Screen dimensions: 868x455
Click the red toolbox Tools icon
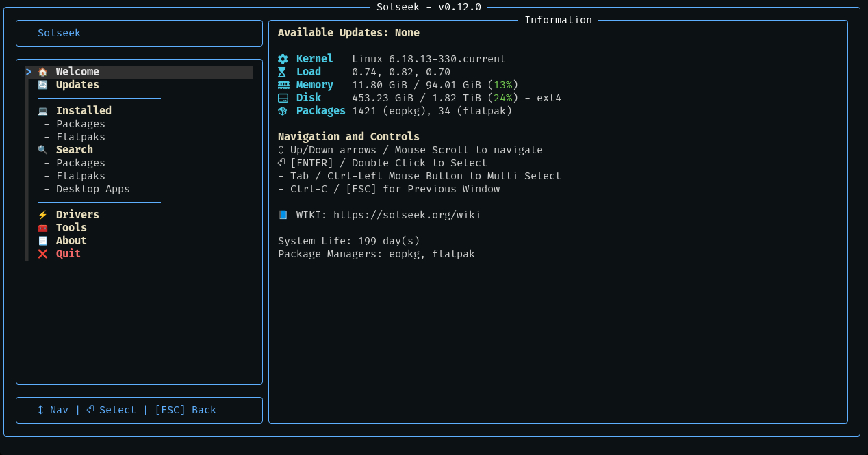click(x=42, y=228)
